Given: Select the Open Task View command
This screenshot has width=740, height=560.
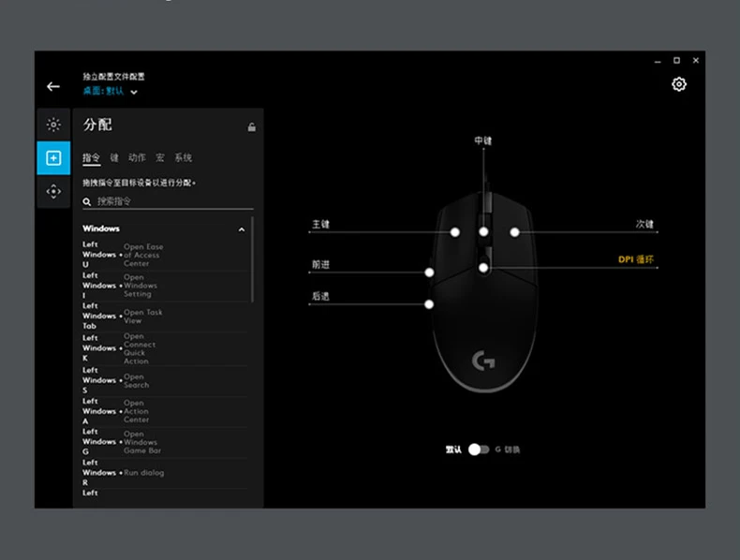Looking at the screenshot, I should click(x=165, y=317).
